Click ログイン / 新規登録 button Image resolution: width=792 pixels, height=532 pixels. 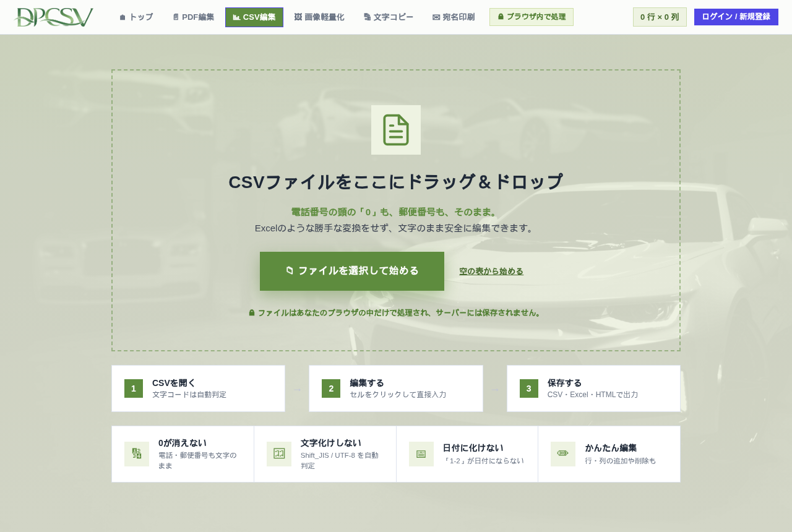coord(736,17)
